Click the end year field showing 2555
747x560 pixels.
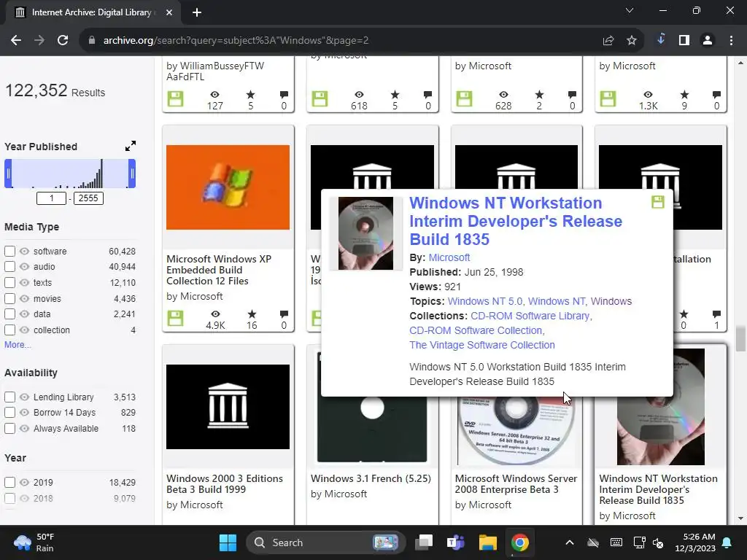point(88,198)
